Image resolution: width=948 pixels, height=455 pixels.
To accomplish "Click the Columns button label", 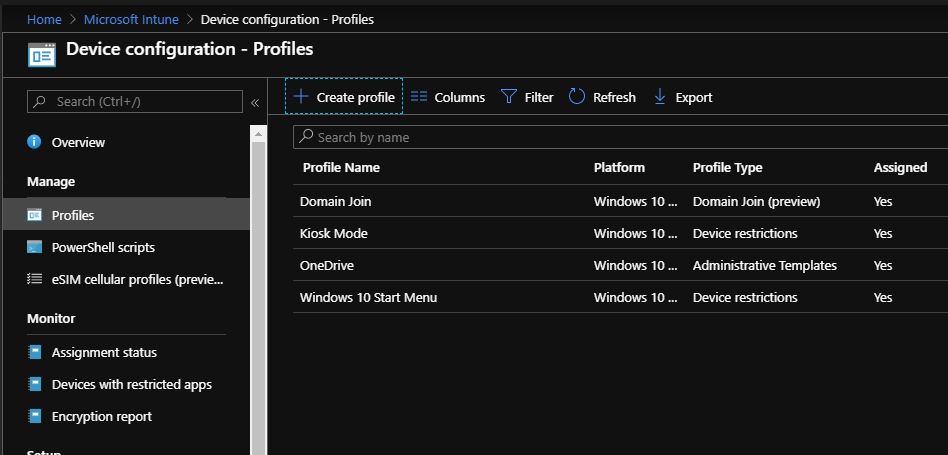I will click(459, 97).
